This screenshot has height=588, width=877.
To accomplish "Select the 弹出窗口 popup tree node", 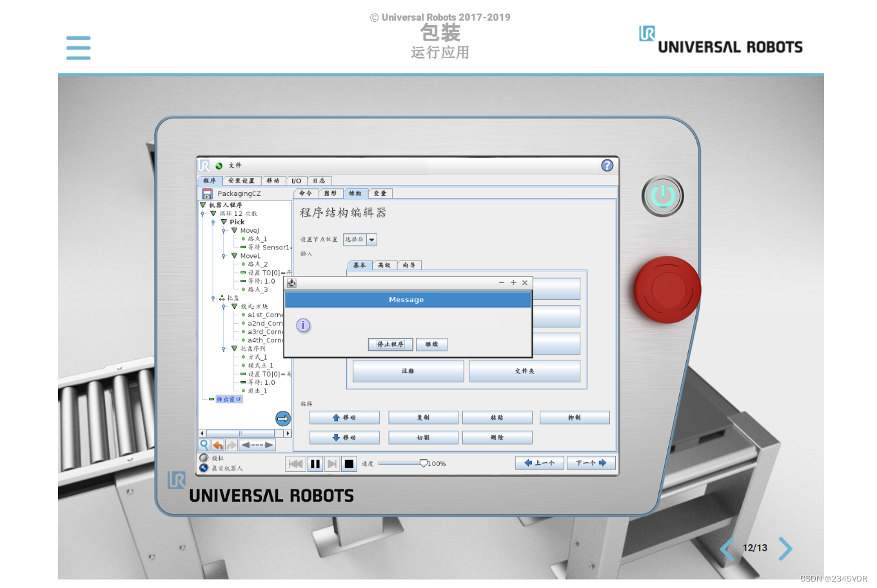I will 229,399.
